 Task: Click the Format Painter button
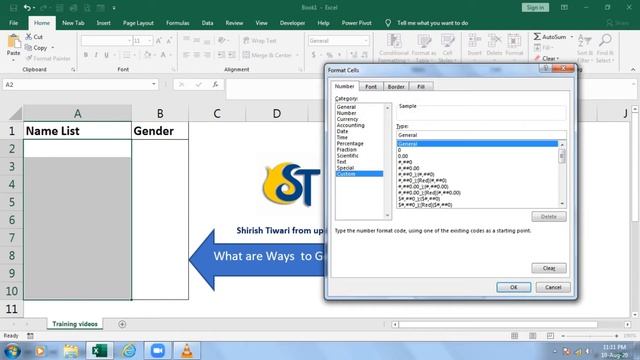[x=48, y=58]
